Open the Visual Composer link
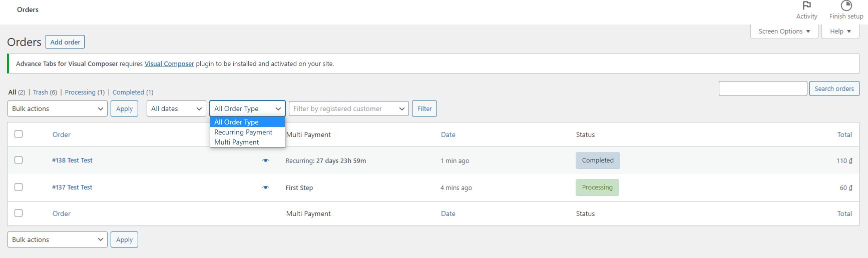 pyautogui.click(x=169, y=64)
